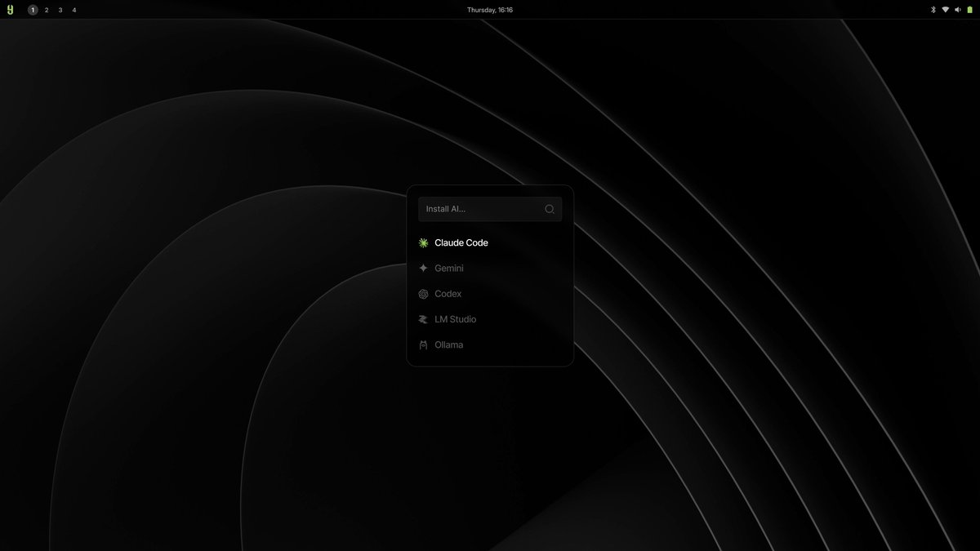This screenshot has width=980, height=551.
Task: Focus the "Install AI..." search field
Action: point(490,209)
